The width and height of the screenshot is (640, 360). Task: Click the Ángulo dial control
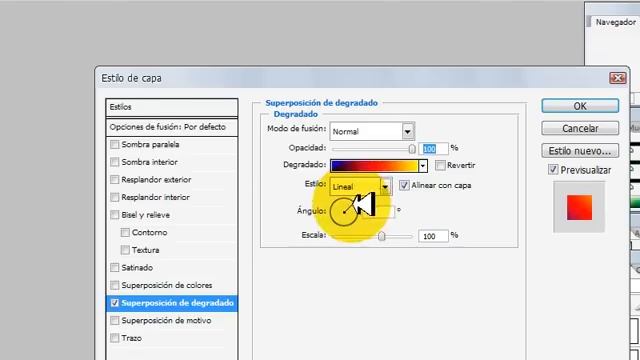(x=344, y=212)
